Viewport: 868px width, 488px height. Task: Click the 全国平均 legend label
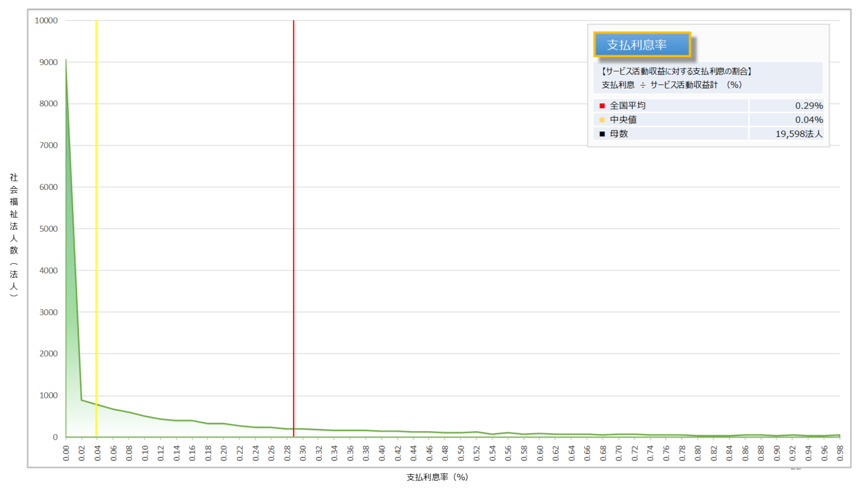tap(627, 106)
